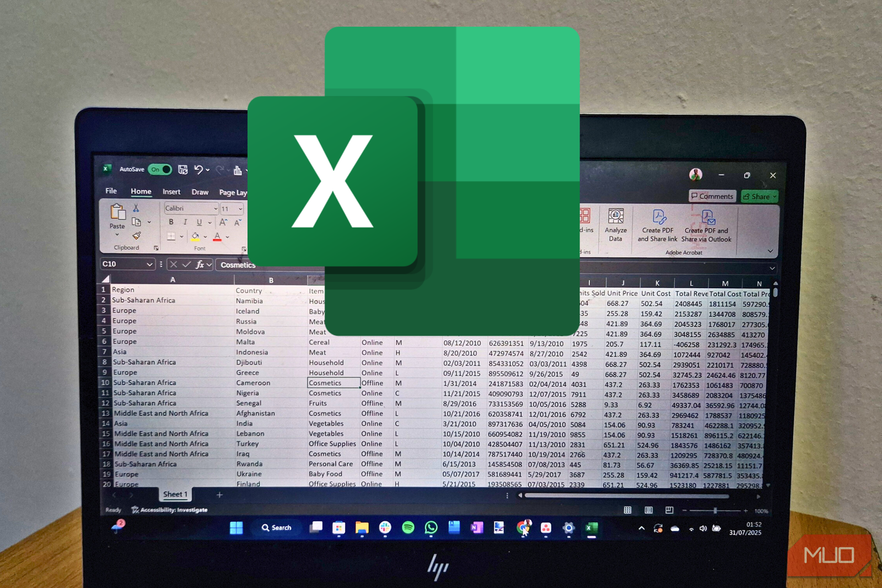Image resolution: width=882 pixels, height=588 pixels.
Task: Open the Page Layout tab
Action: coord(233,193)
